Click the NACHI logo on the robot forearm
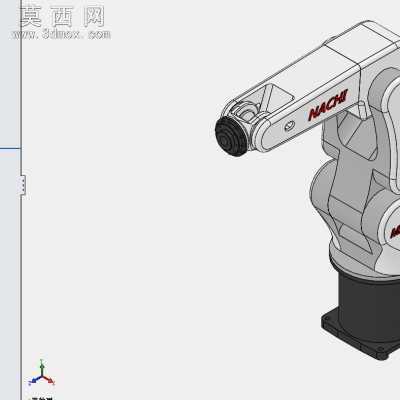Screen dimensions: 400x400 pyautogui.click(x=328, y=105)
